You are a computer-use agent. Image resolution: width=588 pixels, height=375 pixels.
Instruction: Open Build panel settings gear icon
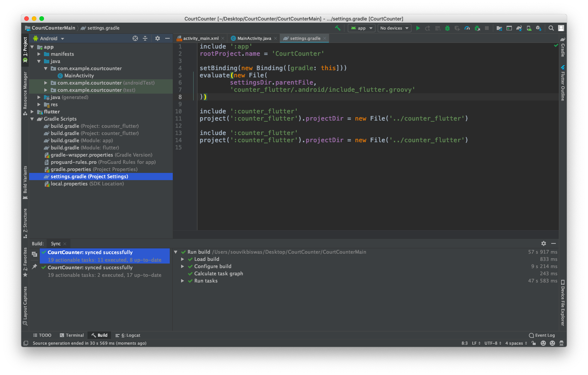[544, 243]
